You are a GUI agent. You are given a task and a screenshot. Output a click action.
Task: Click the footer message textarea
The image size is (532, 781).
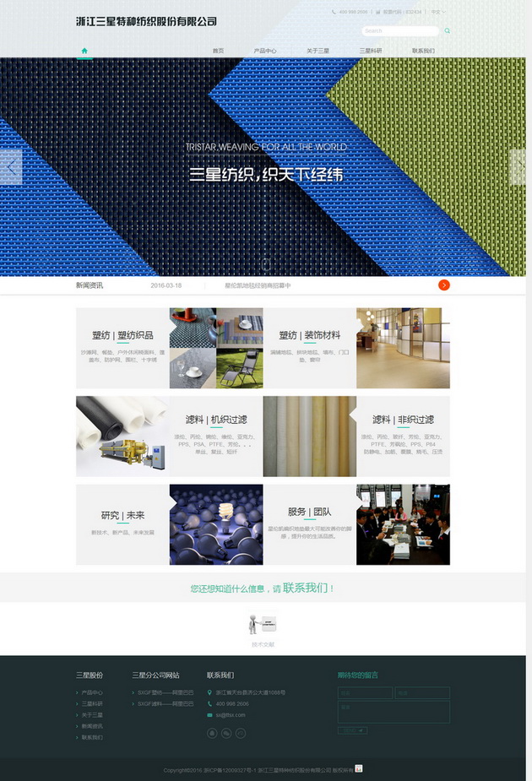391,712
